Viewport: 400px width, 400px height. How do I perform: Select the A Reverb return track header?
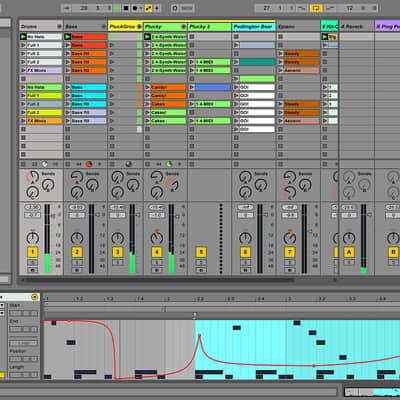point(357,27)
